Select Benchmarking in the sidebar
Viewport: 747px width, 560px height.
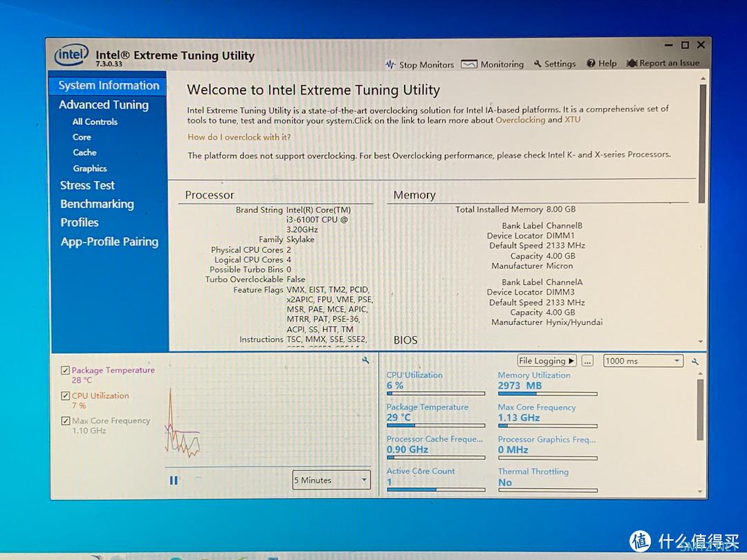point(97,204)
